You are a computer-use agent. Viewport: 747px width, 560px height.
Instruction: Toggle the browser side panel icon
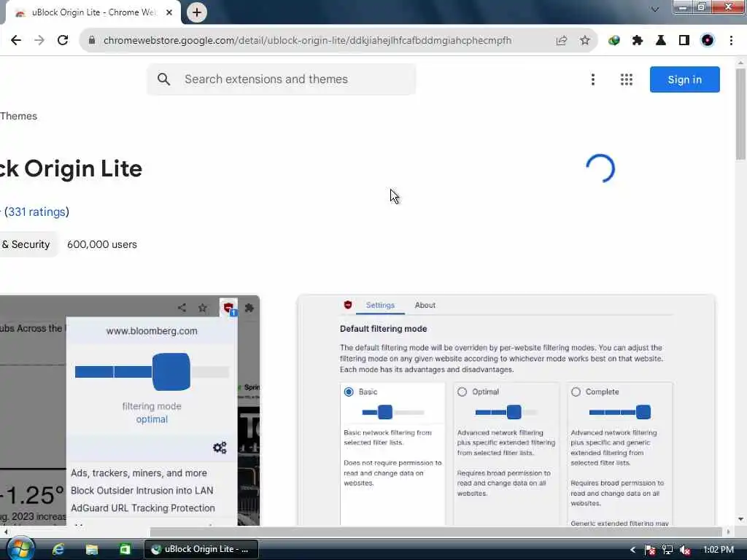pos(684,41)
